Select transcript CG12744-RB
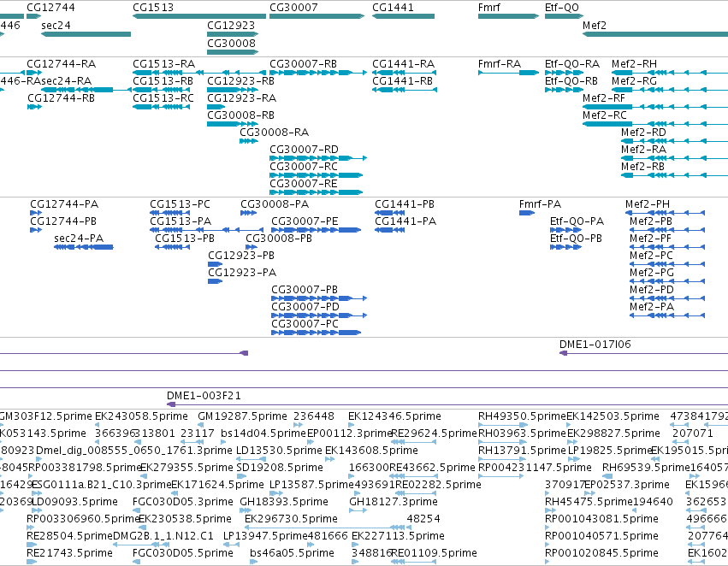The height and width of the screenshot is (566, 728). [61, 97]
